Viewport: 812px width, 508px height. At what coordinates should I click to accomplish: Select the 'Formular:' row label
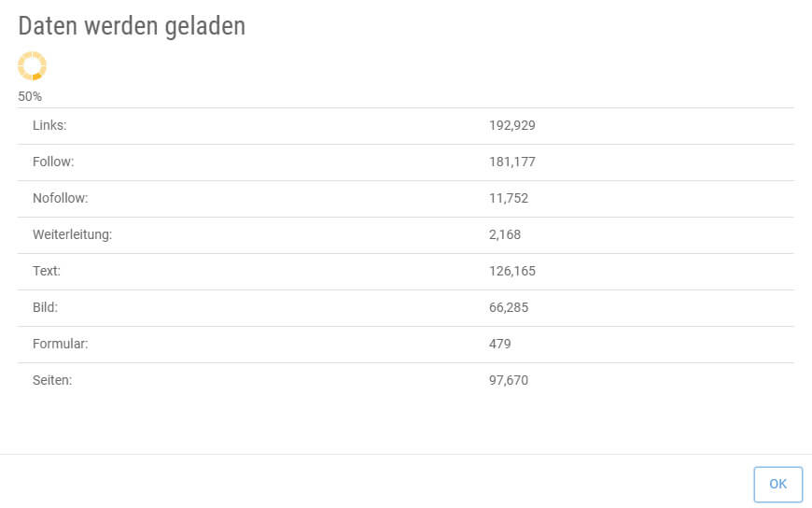[x=60, y=344]
